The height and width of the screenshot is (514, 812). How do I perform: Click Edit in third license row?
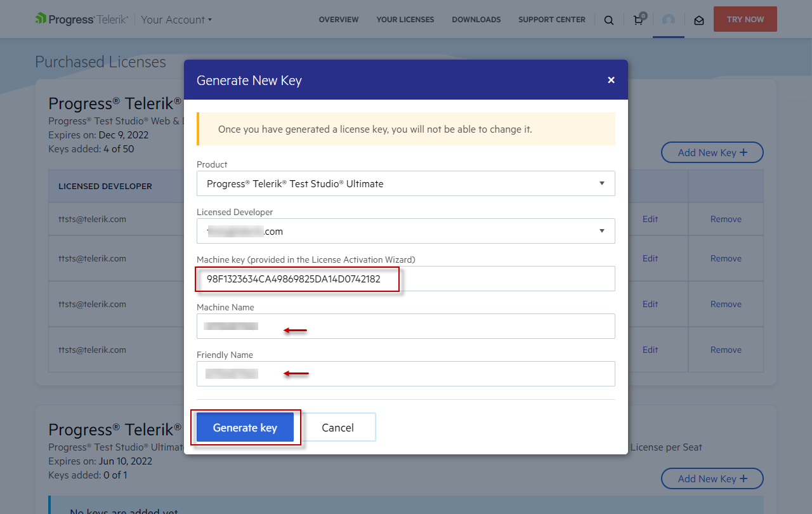click(650, 304)
